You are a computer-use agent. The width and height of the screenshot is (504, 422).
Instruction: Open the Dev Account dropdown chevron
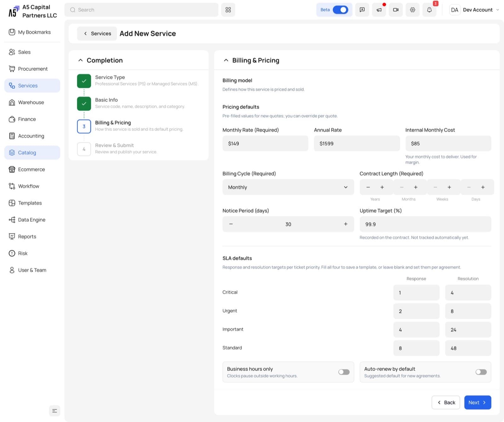click(498, 10)
